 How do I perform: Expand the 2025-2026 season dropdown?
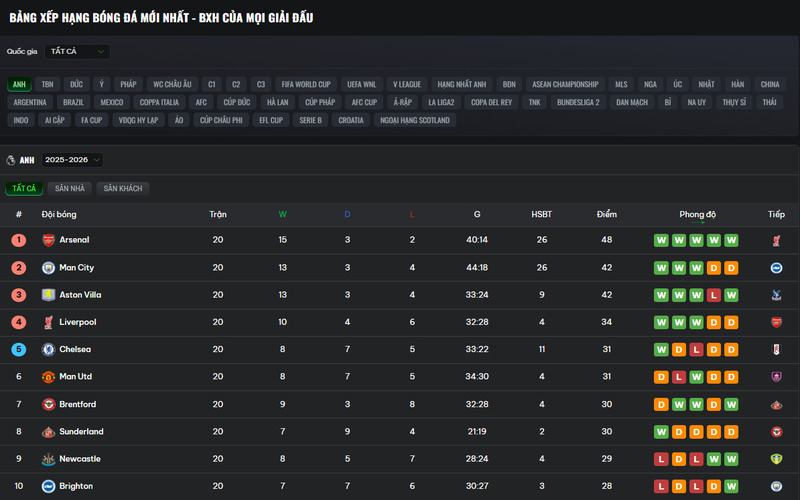[x=73, y=160]
